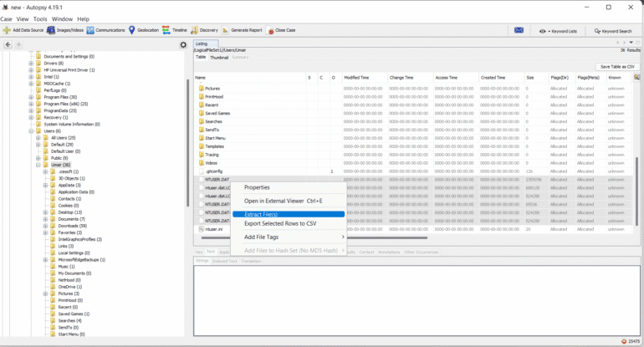Expand the Downloads folder in the tree
Screen dimensions: 644x347
45,226
